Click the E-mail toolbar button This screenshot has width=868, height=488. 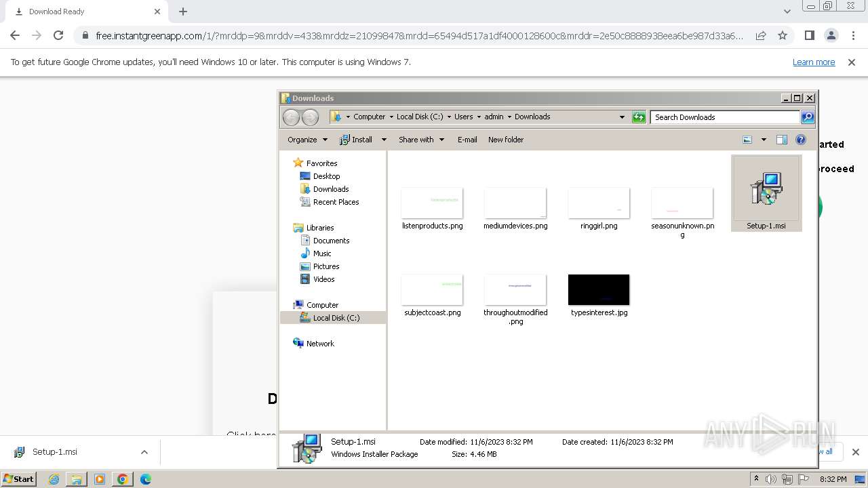[467, 140]
